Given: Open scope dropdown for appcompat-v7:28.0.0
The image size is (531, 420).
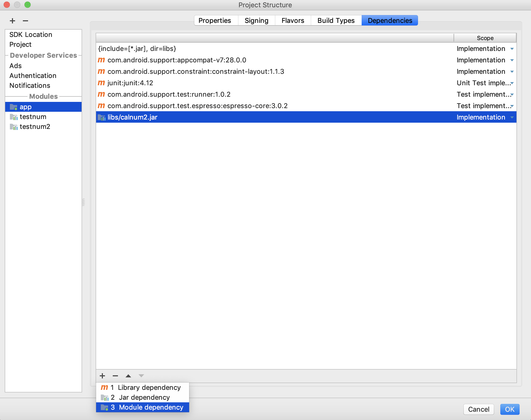Looking at the screenshot, I should click(x=512, y=60).
